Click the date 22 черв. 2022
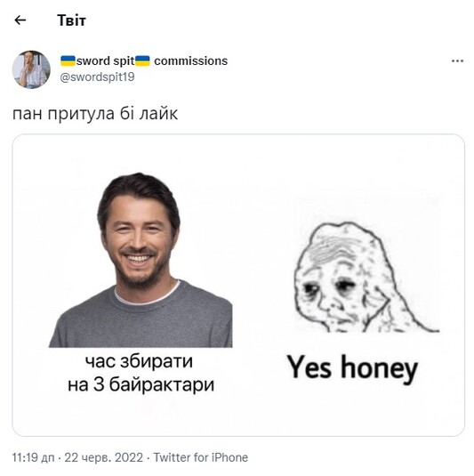This screenshot has width=474, height=476. (104, 457)
